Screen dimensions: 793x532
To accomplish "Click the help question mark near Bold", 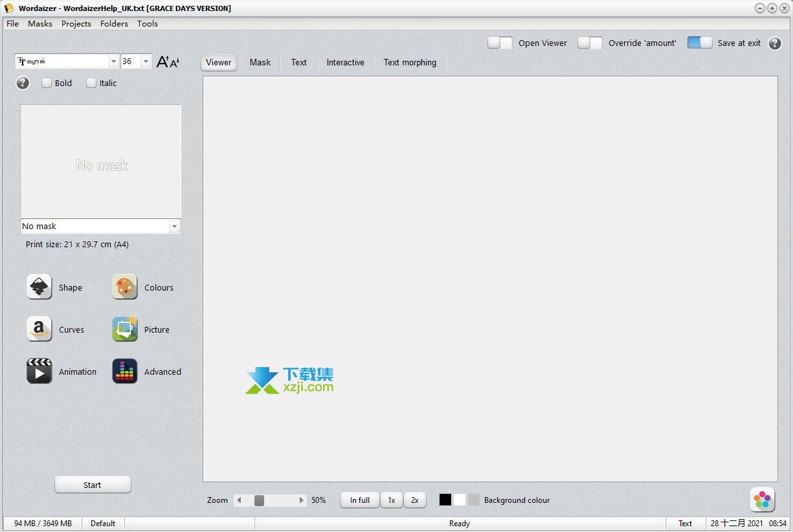I will coord(23,83).
